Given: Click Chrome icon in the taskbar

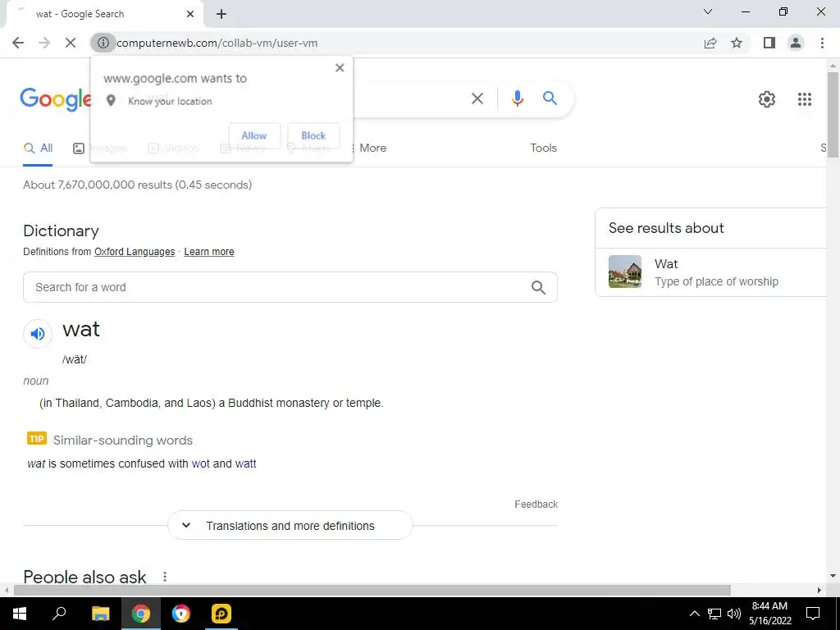Looking at the screenshot, I should pos(140,614).
